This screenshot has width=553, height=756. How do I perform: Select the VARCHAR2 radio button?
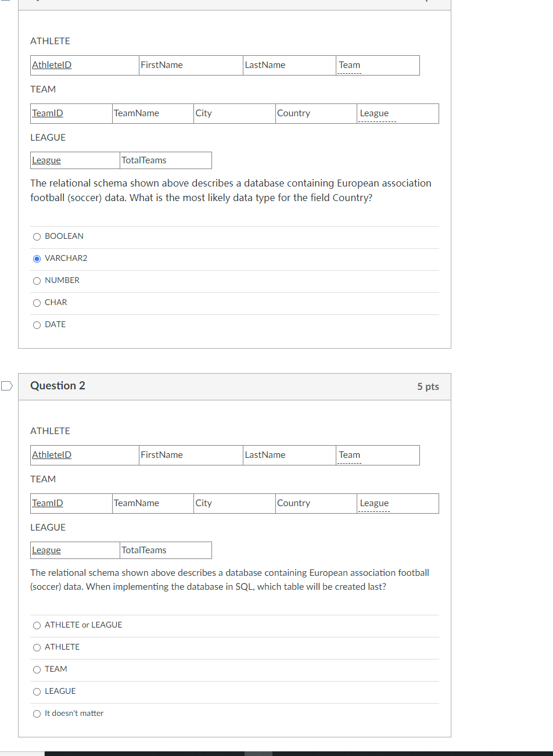tap(37, 259)
